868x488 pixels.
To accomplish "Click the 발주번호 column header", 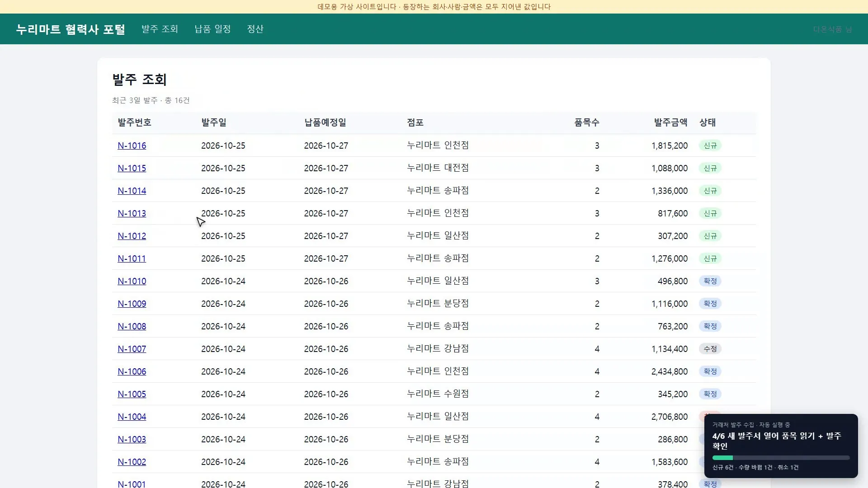I will click(134, 122).
